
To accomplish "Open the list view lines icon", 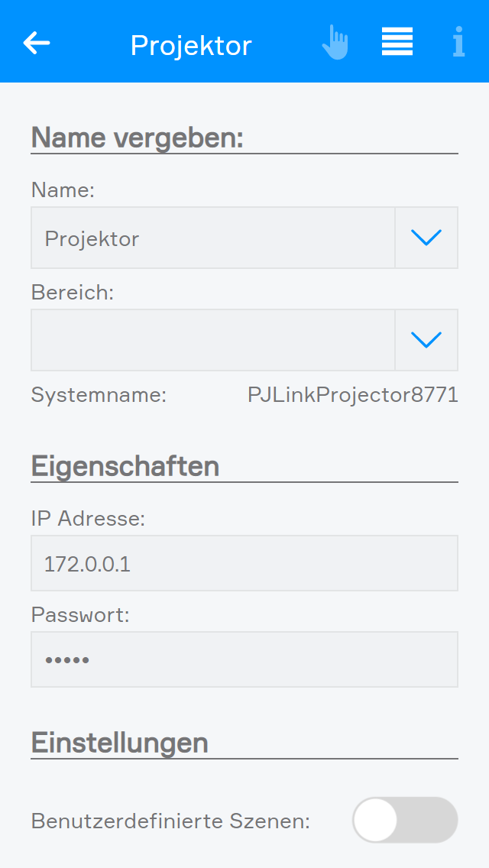I will click(x=397, y=42).
